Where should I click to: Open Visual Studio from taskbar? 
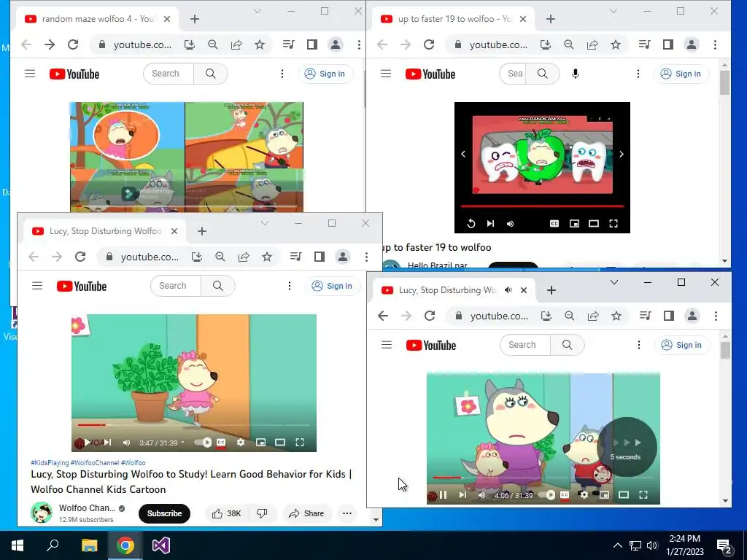click(x=161, y=545)
